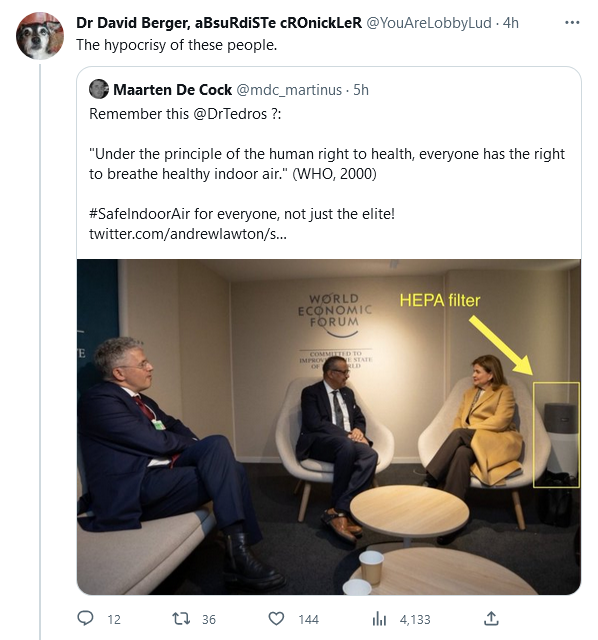Click the retweet arrows icon
The width and height of the screenshot is (598, 640).
pos(181,619)
